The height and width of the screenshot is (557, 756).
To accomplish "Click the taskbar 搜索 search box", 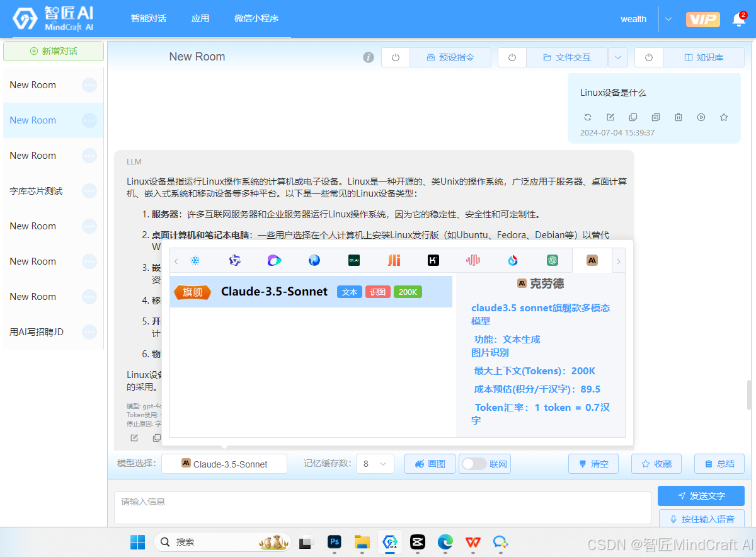I will (222, 542).
